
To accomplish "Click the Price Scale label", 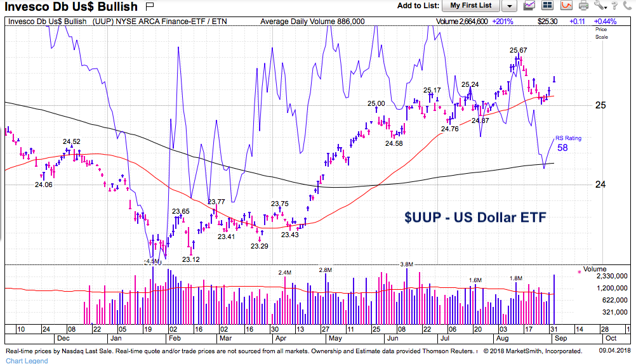I will pyautogui.click(x=602, y=33).
